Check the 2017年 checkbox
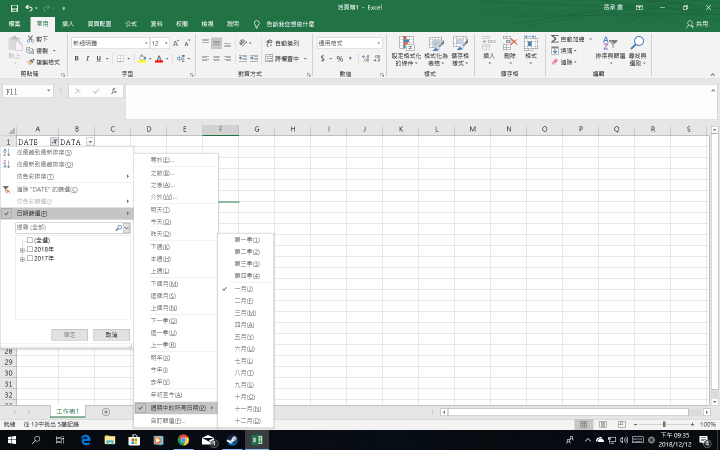Viewport: 720px width, 450px height. (30, 258)
